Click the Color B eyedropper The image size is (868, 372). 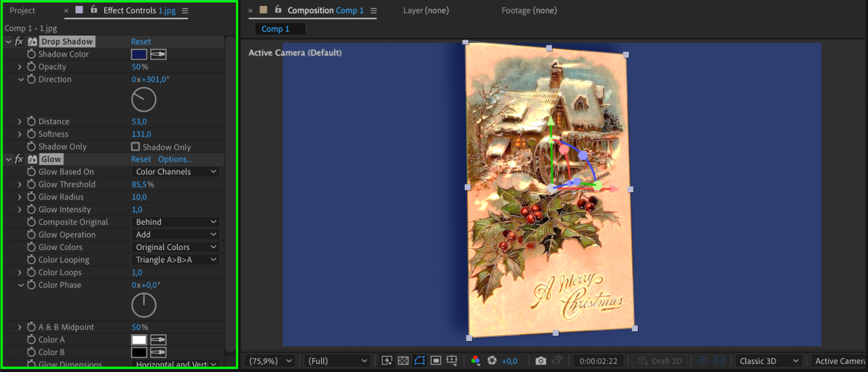pos(158,352)
